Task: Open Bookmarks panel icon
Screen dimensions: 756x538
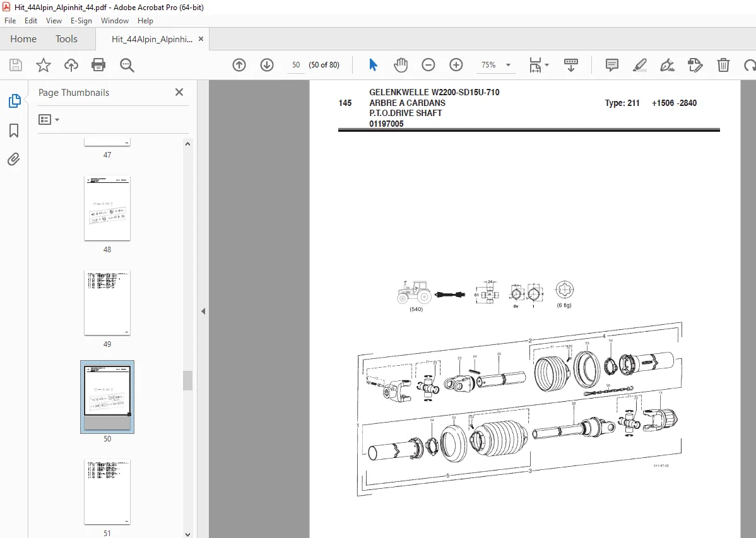Action: click(x=14, y=130)
